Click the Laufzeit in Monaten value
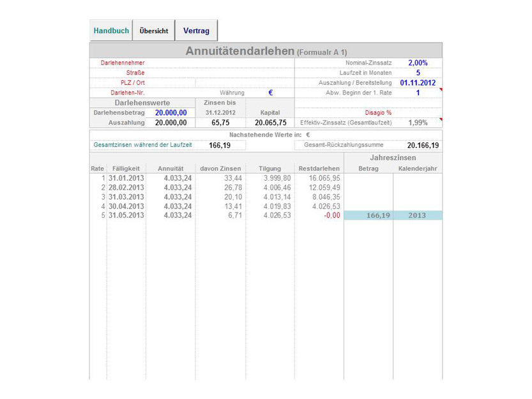This screenshot has height=399, width=532. [418, 73]
